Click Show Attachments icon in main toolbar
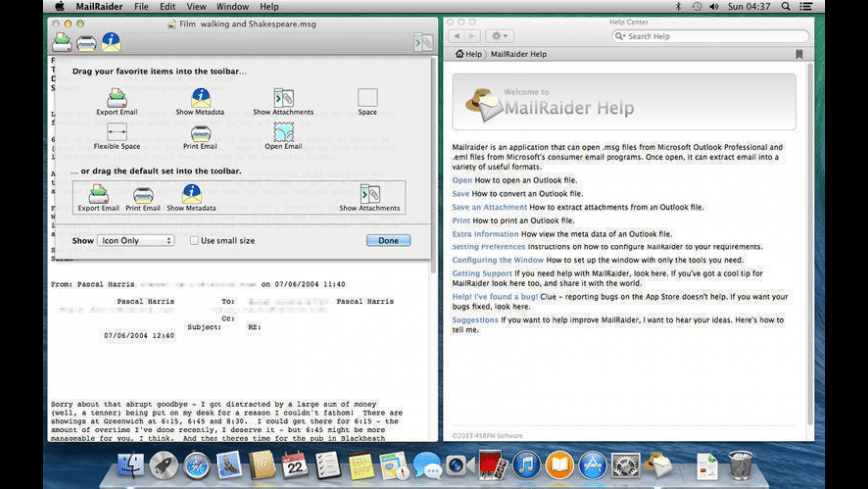The width and height of the screenshot is (868, 489). click(x=423, y=42)
